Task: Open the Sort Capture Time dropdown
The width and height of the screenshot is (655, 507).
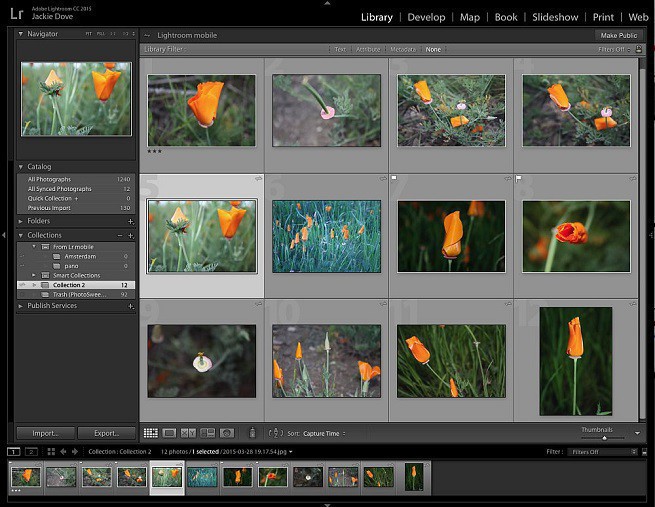Action: pos(323,434)
